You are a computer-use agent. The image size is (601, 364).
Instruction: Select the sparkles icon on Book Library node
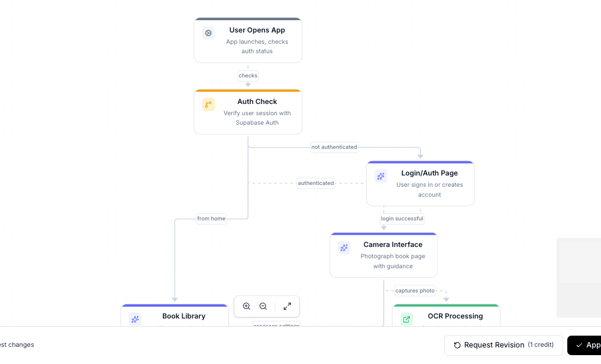click(x=135, y=319)
